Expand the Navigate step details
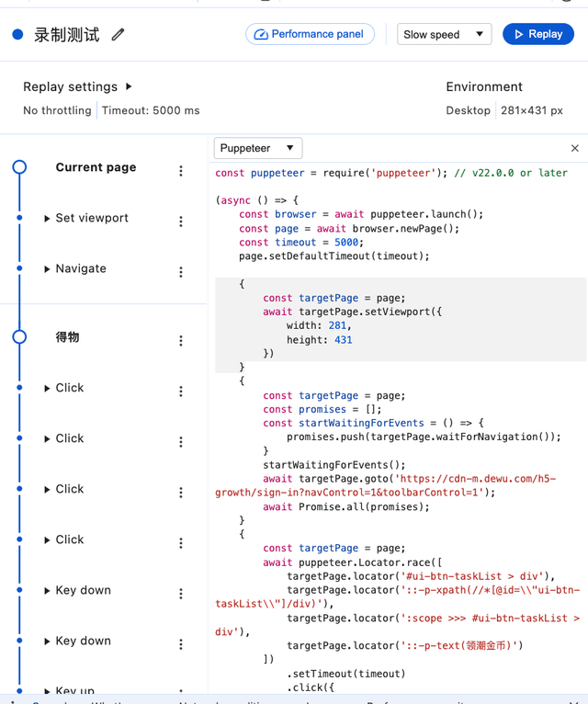The width and height of the screenshot is (588, 704). tap(47, 269)
